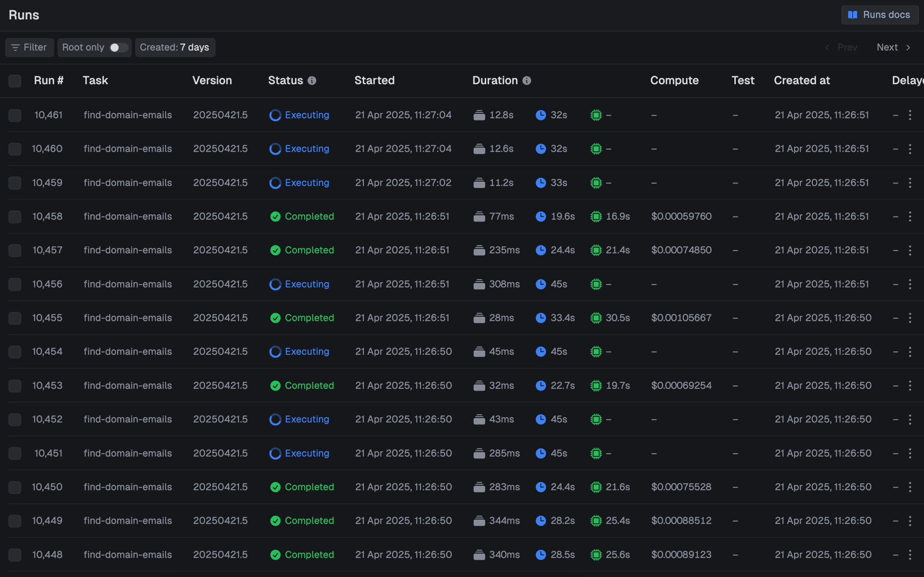The image size is (924, 577).
Task: Click the queue time icon for run 10,457
Action: (x=479, y=250)
